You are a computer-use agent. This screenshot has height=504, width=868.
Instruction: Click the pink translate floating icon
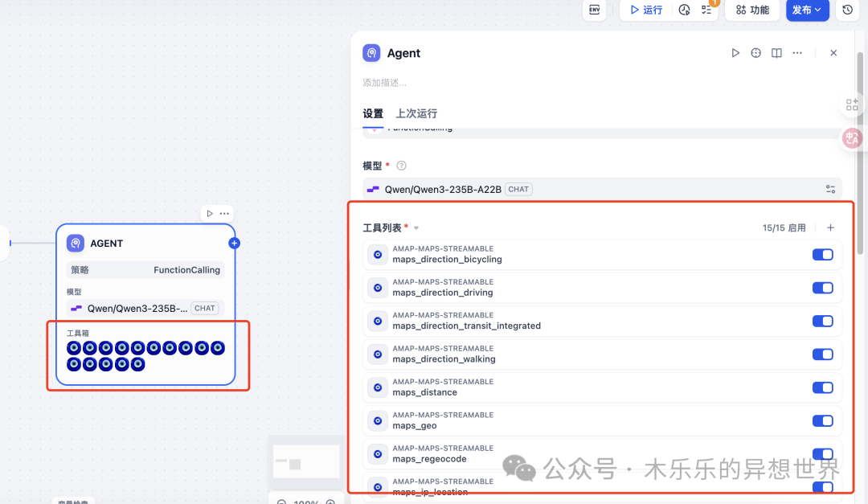(x=852, y=137)
